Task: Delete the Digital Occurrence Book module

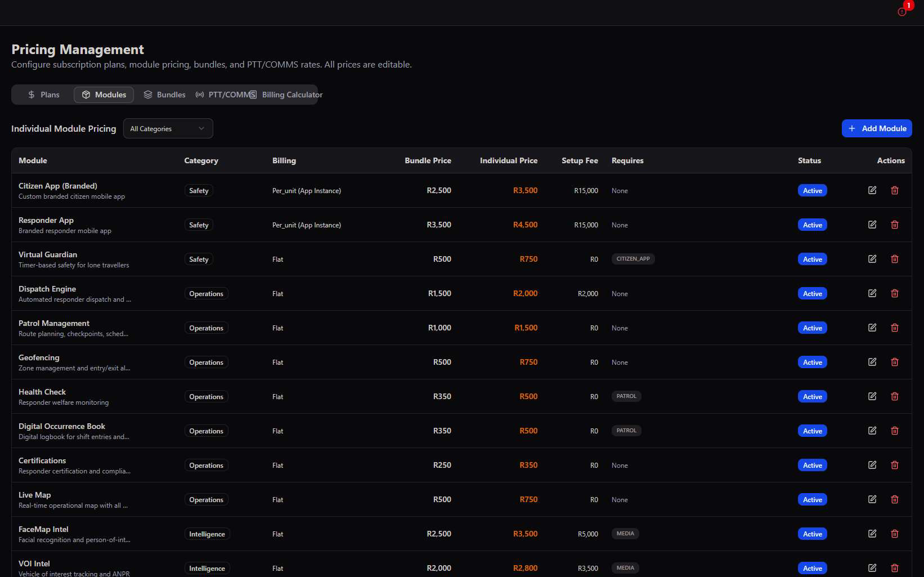Action: 895,431
